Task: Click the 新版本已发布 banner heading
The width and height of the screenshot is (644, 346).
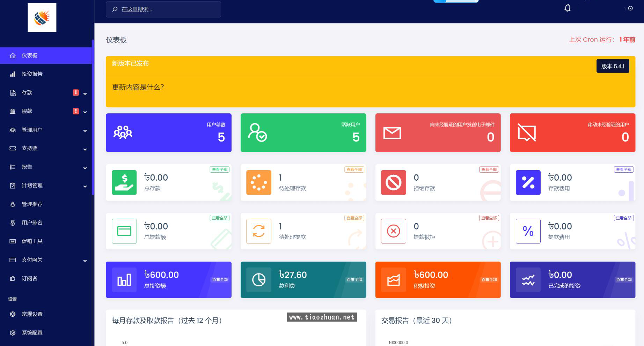Action: pyautogui.click(x=130, y=63)
